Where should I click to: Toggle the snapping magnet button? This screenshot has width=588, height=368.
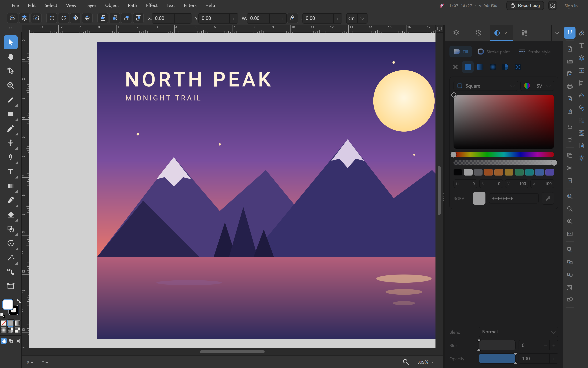tap(570, 33)
